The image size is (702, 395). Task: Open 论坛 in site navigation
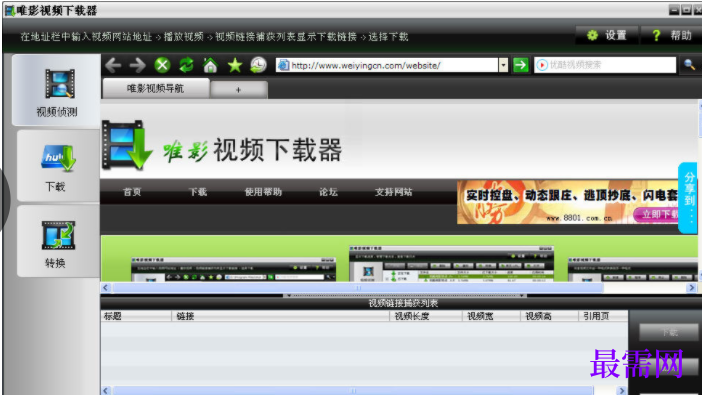[x=328, y=192]
